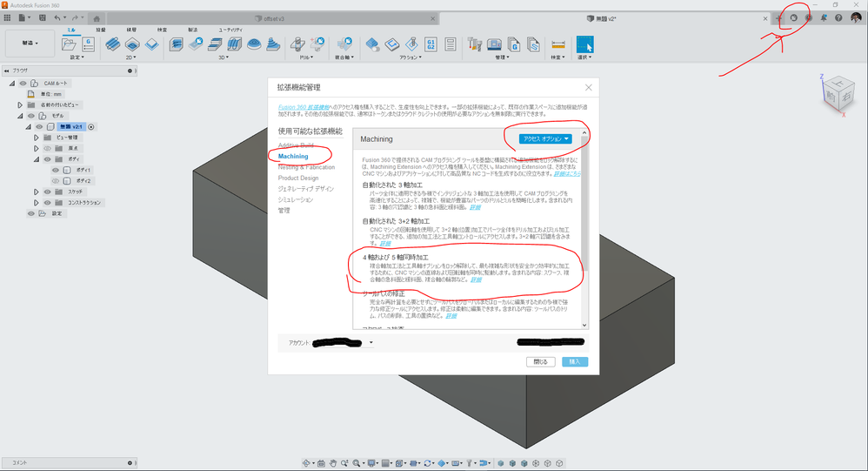Open the Measure ruler tool
The height and width of the screenshot is (471, 868).
558,44
